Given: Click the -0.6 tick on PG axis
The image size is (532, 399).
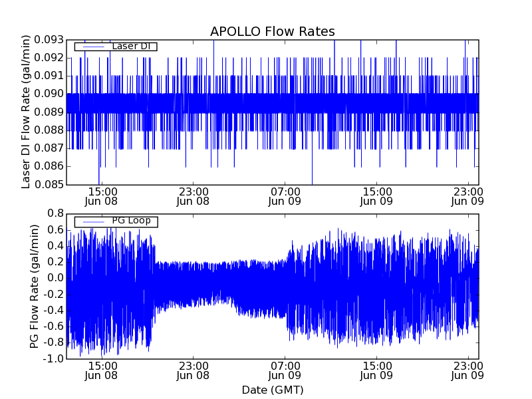Looking at the screenshot, I should pos(53,327).
